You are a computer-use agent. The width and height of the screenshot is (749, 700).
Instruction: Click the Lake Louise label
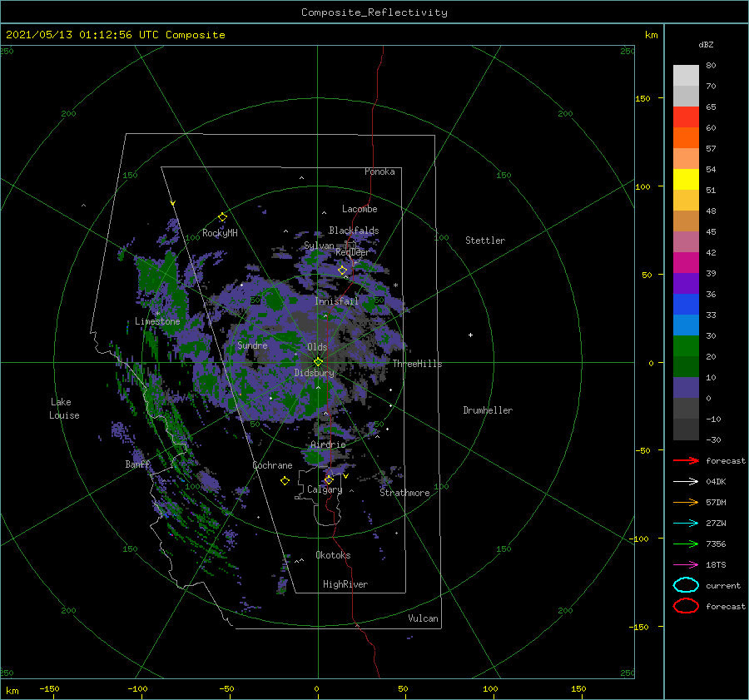pos(64,409)
